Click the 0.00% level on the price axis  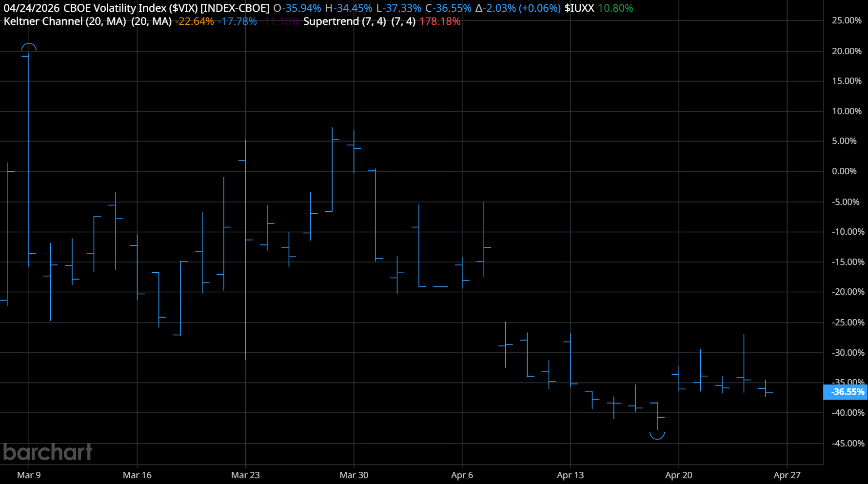(844, 171)
